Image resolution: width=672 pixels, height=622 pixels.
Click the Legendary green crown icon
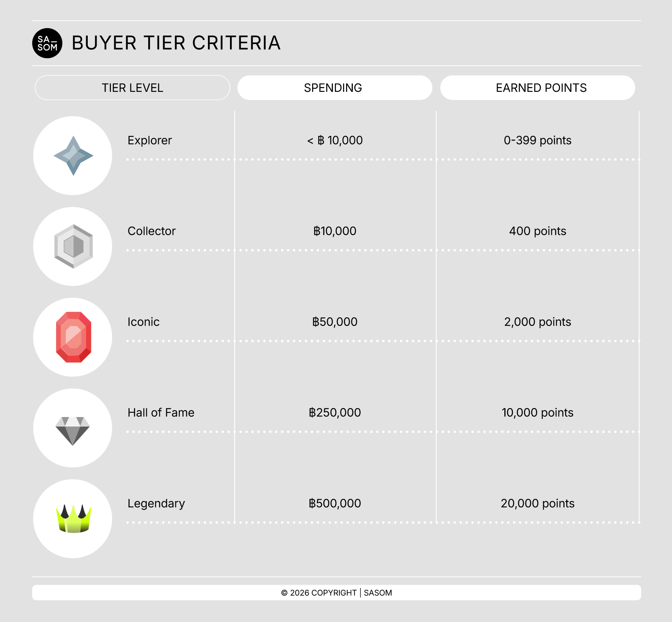[73, 519]
